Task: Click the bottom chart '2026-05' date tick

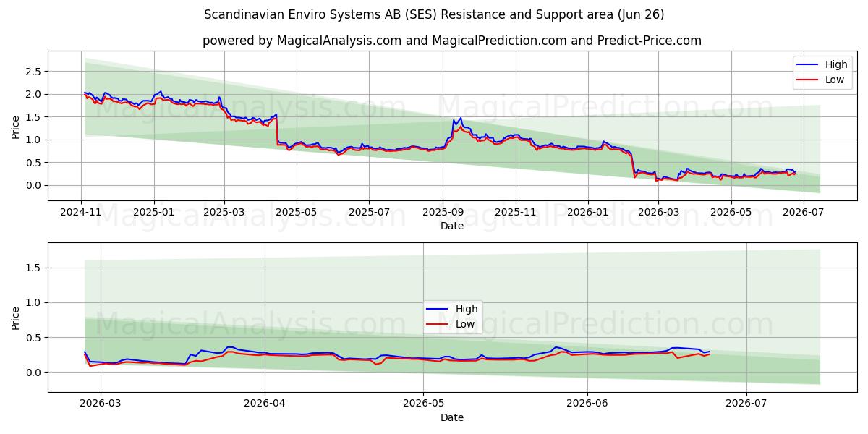Action: (424, 405)
